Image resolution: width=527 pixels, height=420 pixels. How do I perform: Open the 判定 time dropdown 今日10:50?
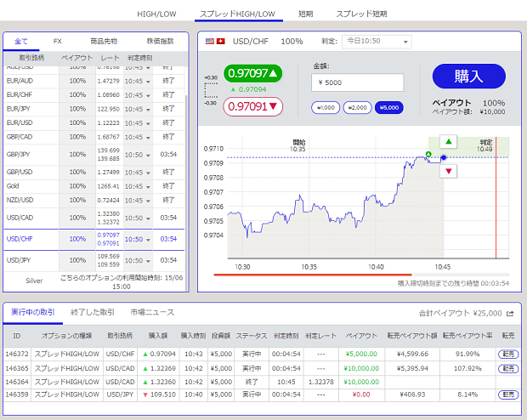tap(377, 42)
